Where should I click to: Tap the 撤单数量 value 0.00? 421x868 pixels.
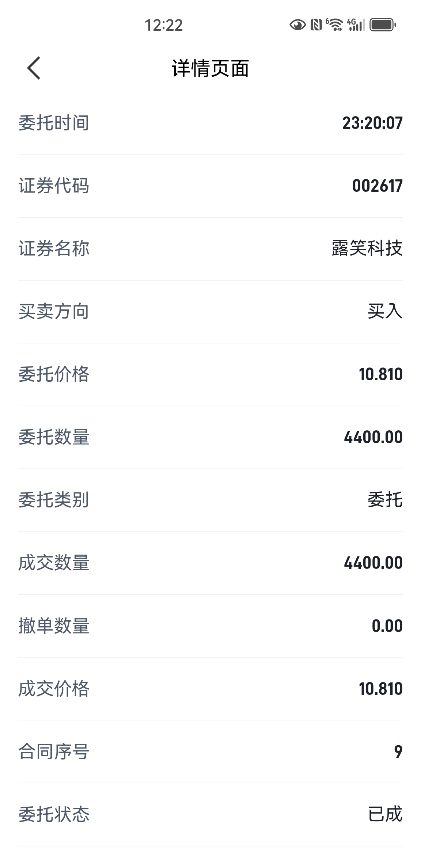pyautogui.click(x=387, y=626)
